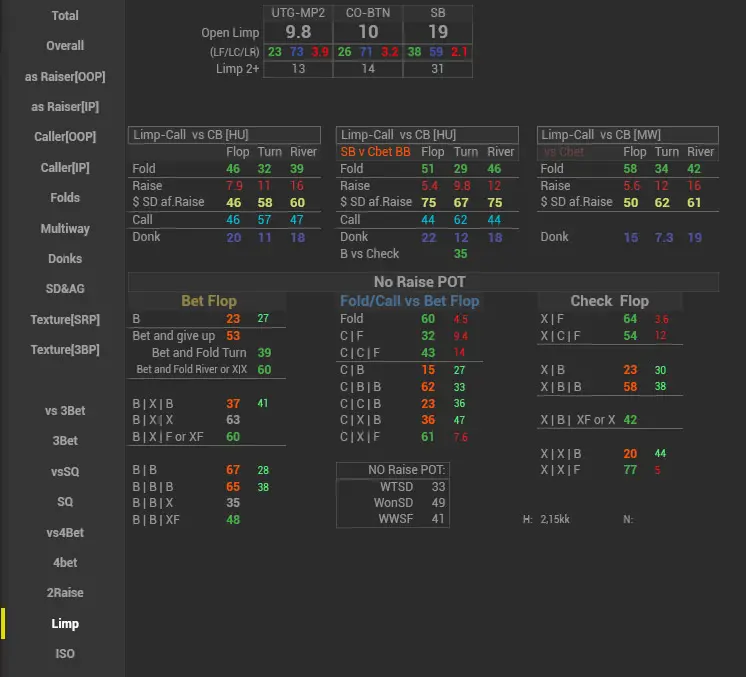Select the SD&AG tab
This screenshot has width=746, height=677.
(x=65, y=289)
